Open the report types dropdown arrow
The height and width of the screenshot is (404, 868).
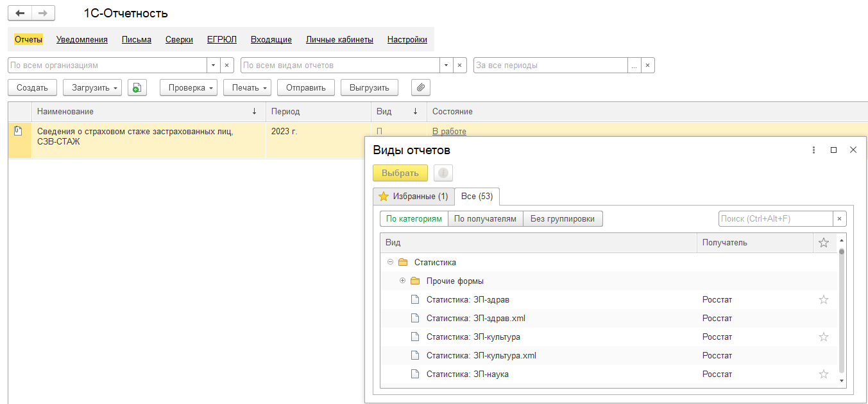(x=447, y=66)
